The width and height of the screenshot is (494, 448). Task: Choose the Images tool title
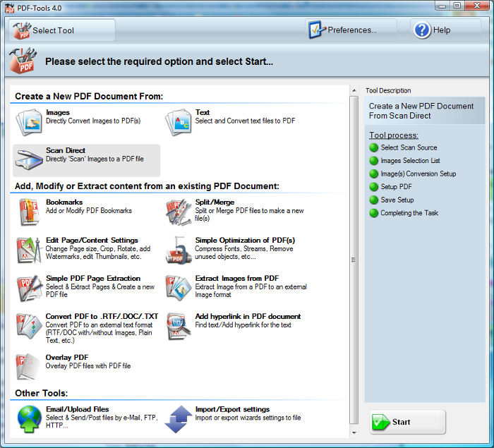[x=58, y=112]
